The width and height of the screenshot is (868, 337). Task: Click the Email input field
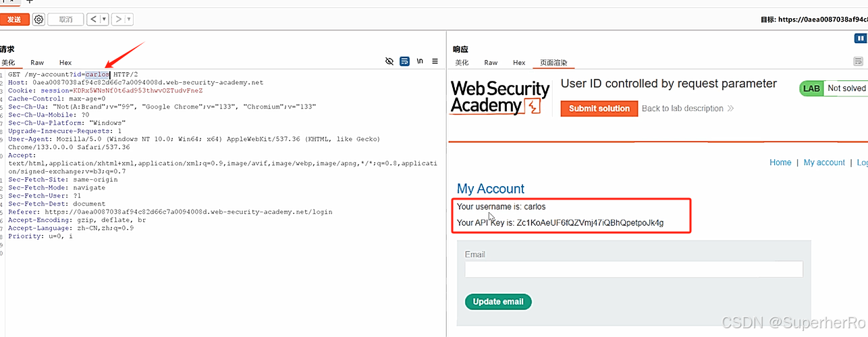point(634,270)
